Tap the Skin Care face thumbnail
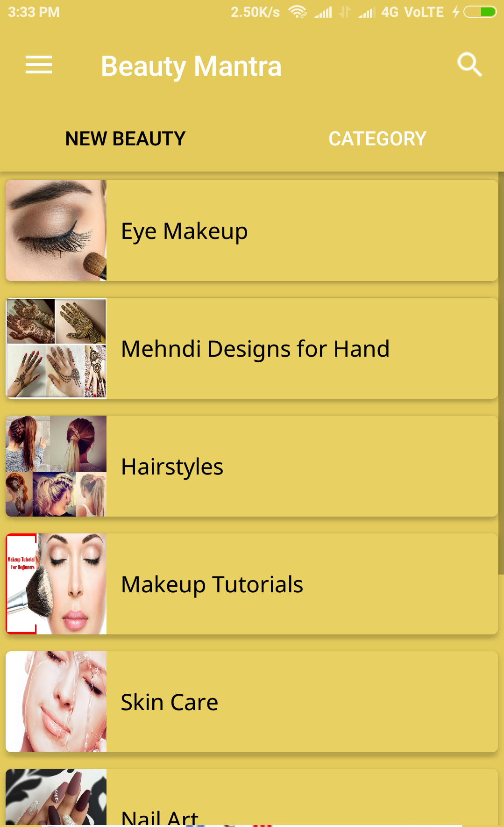Screen dimensions: 504x827 click(x=56, y=702)
